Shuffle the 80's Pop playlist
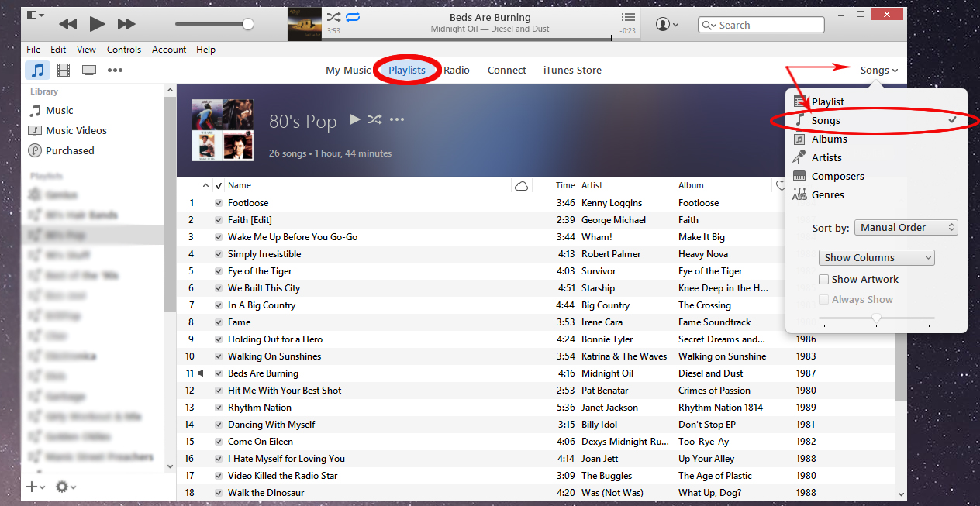Screen dimensions: 980x506 pyautogui.click(x=375, y=119)
